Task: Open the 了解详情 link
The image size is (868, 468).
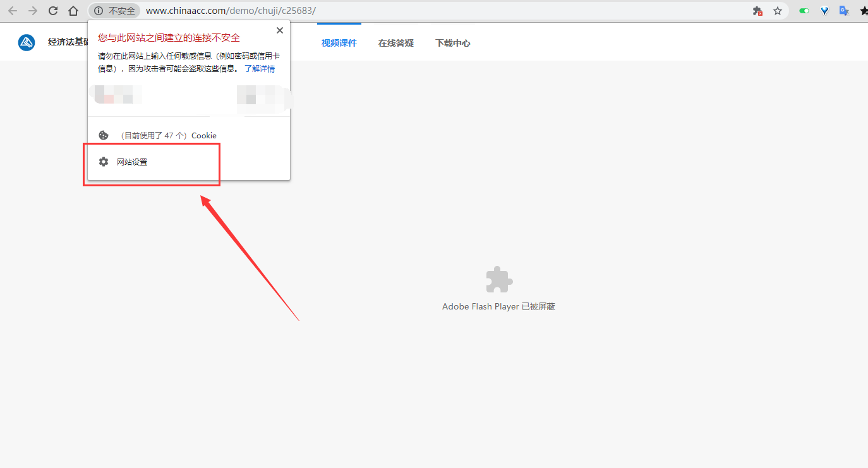Action: [260, 69]
